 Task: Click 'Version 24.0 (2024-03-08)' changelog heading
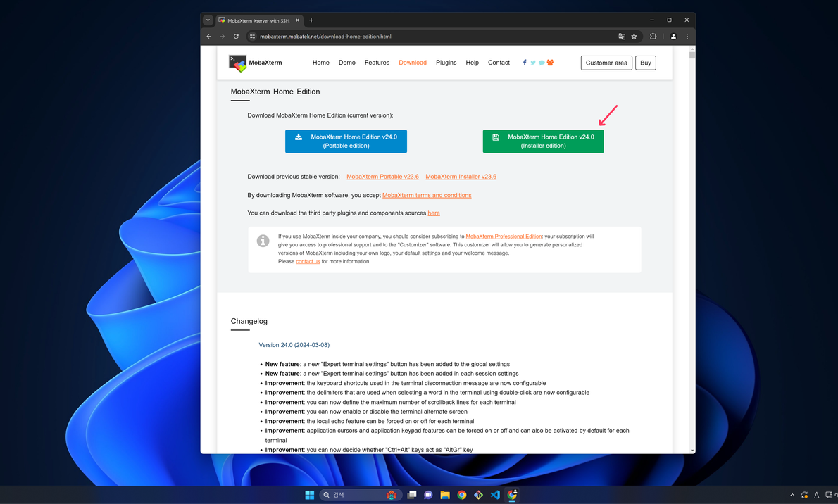pyautogui.click(x=294, y=345)
